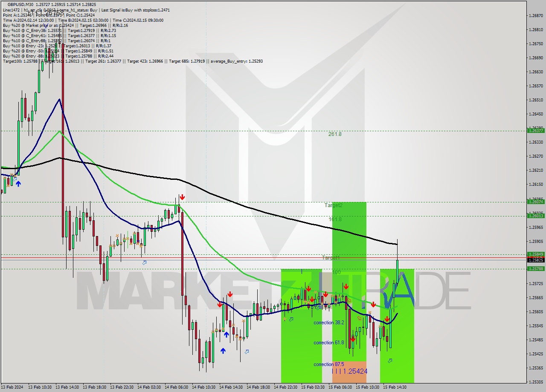Click the 1.26690 price axis label
The image size is (546, 392).
coord(536,58)
